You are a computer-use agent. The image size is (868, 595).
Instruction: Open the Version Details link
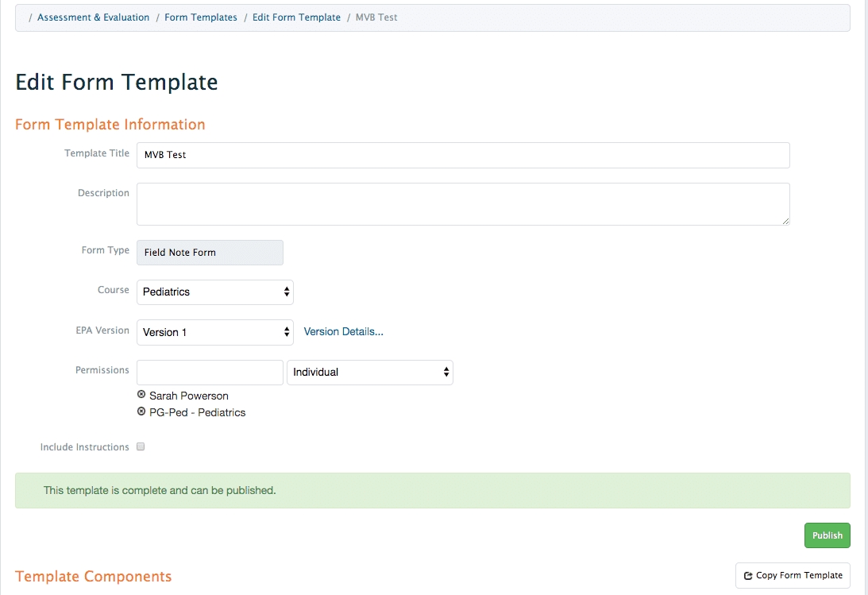pos(343,332)
